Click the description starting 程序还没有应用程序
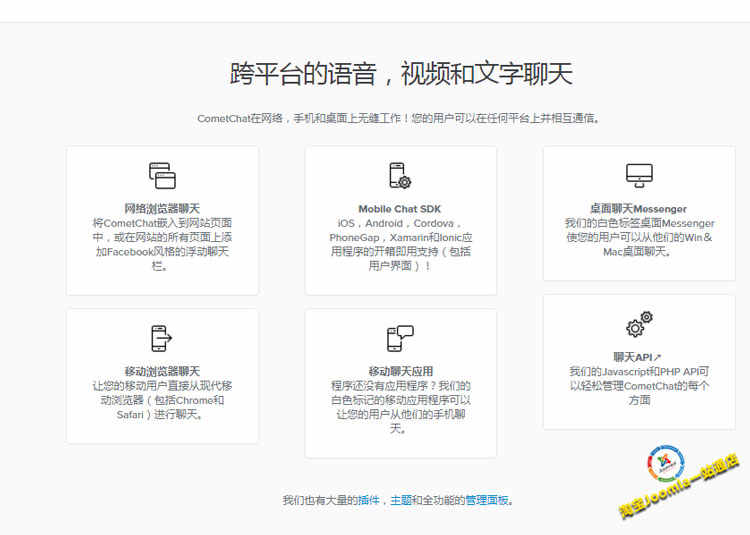This screenshot has width=750, height=535. click(x=400, y=407)
